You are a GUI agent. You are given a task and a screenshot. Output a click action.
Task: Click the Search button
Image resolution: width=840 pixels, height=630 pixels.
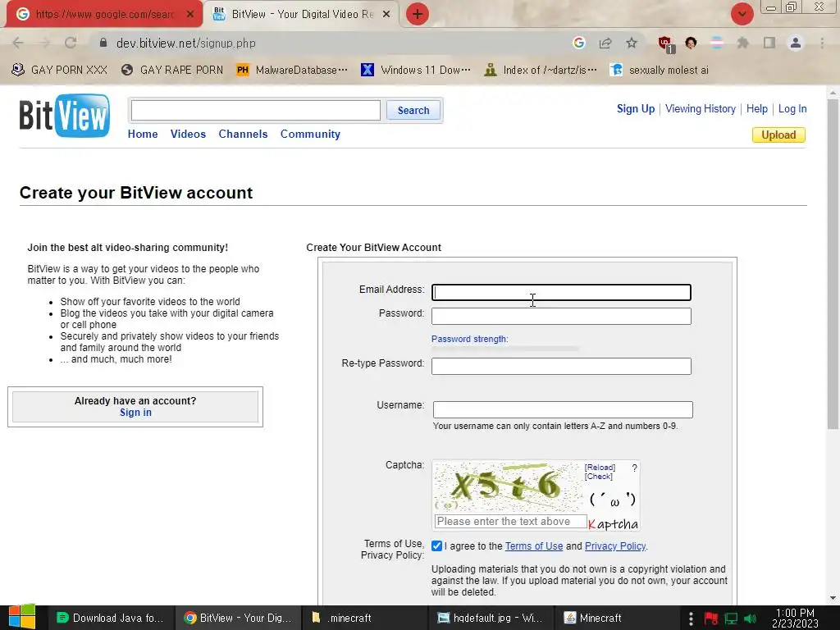413,111
